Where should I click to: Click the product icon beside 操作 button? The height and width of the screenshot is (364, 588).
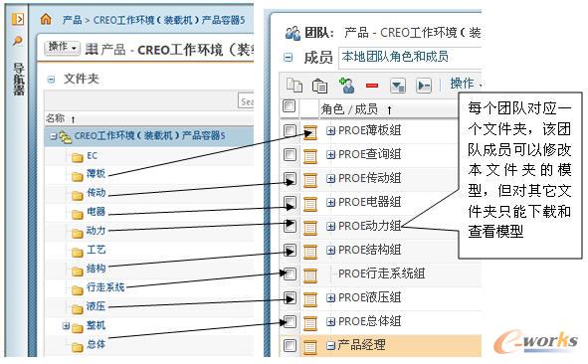click(92, 49)
